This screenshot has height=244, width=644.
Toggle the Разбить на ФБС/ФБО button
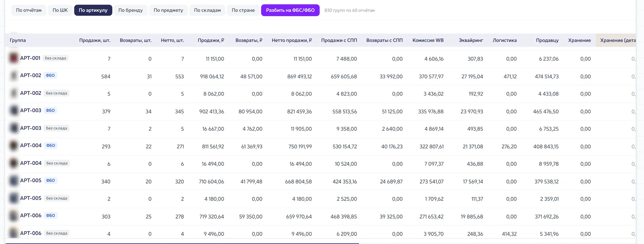290,10
